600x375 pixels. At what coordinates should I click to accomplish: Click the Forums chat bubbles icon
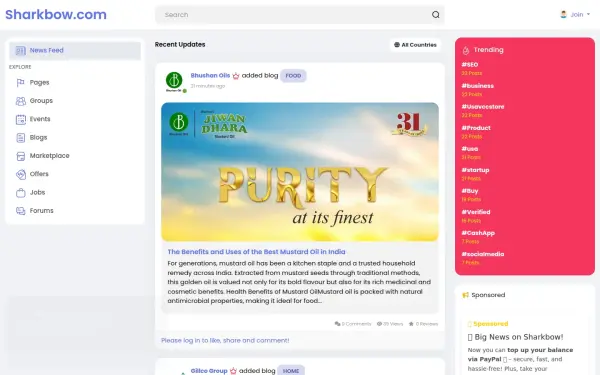pyautogui.click(x=20, y=211)
